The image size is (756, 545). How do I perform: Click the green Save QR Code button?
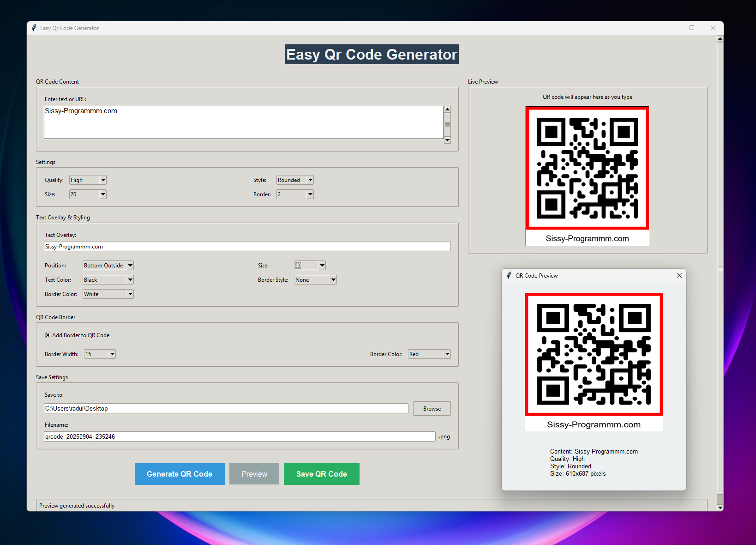[x=321, y=474]
